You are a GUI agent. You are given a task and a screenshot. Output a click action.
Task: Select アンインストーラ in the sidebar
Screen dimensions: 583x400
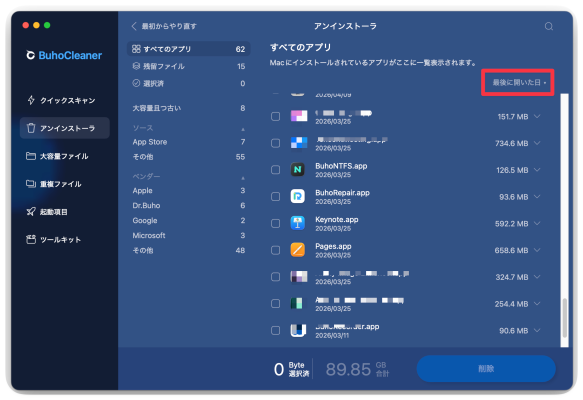(x=64, y=128)
